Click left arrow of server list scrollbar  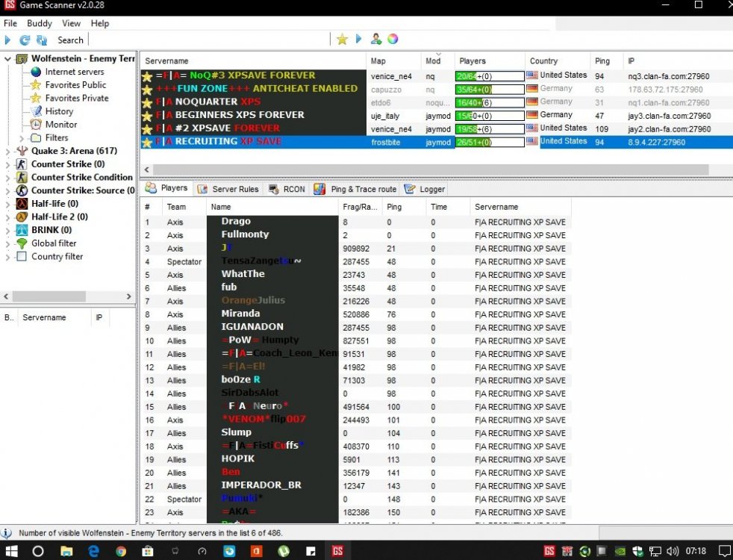tap(147, 169)
